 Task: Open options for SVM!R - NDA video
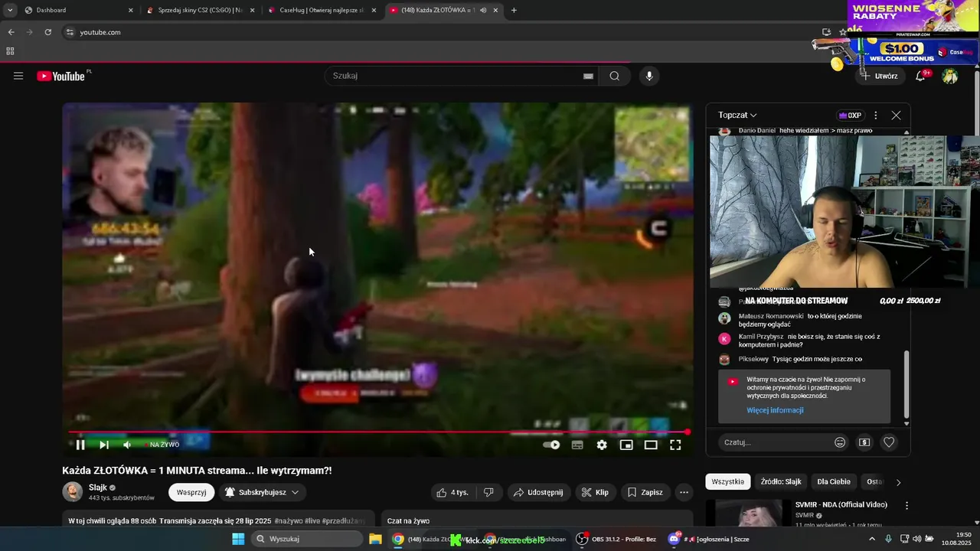906,506
